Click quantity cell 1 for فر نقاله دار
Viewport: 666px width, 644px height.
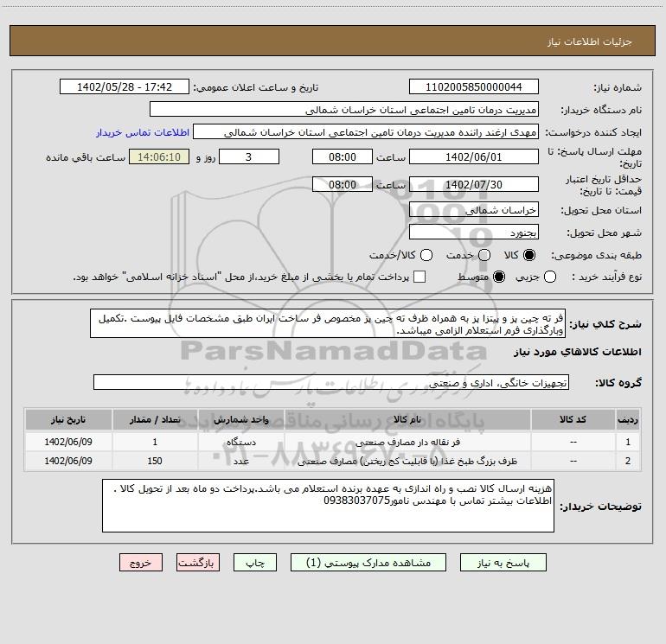155,442
